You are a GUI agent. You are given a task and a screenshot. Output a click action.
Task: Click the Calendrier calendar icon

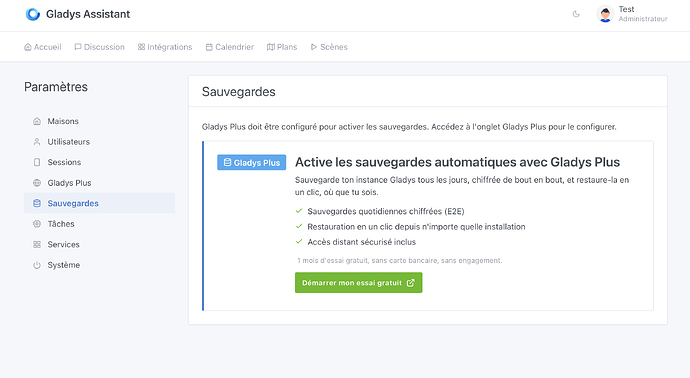(209, 47)
